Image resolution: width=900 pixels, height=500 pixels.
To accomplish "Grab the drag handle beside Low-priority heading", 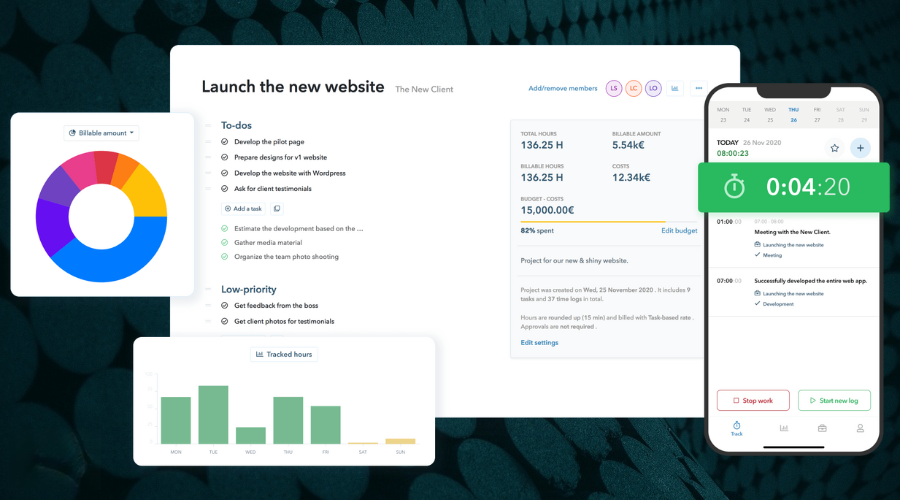I will pyautogui.click(x=208, y=290).
